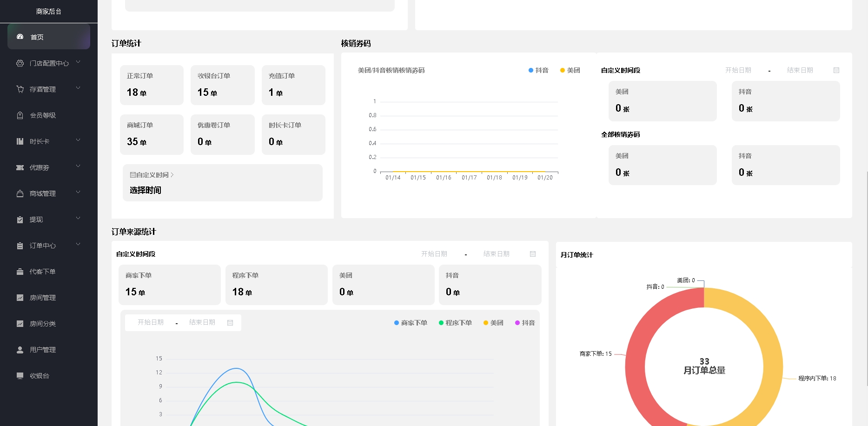Expand the 存酒管理 submenu arrow
The width and height of the screenshot is (868, 426).
(78, 88)
